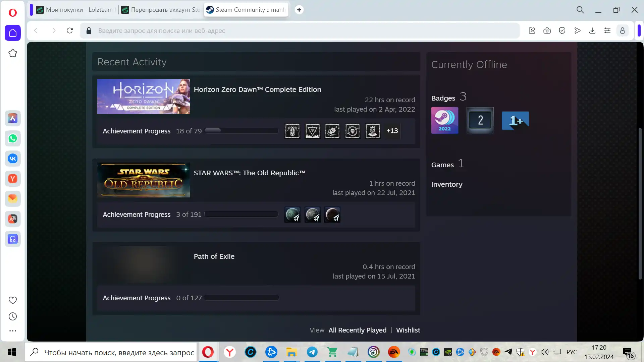Open Windows Start menu
The width and height of the screenshot is (644, 362).
tap(12, 352)
